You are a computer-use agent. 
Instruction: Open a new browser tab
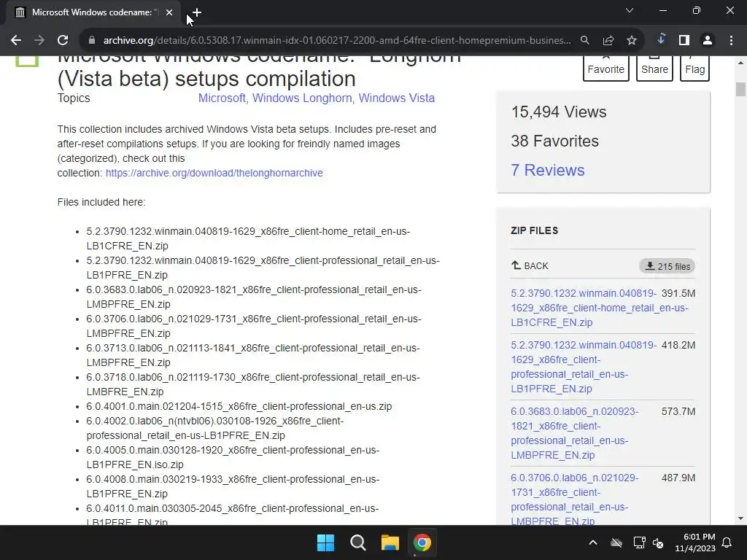(x=196, y=12)
